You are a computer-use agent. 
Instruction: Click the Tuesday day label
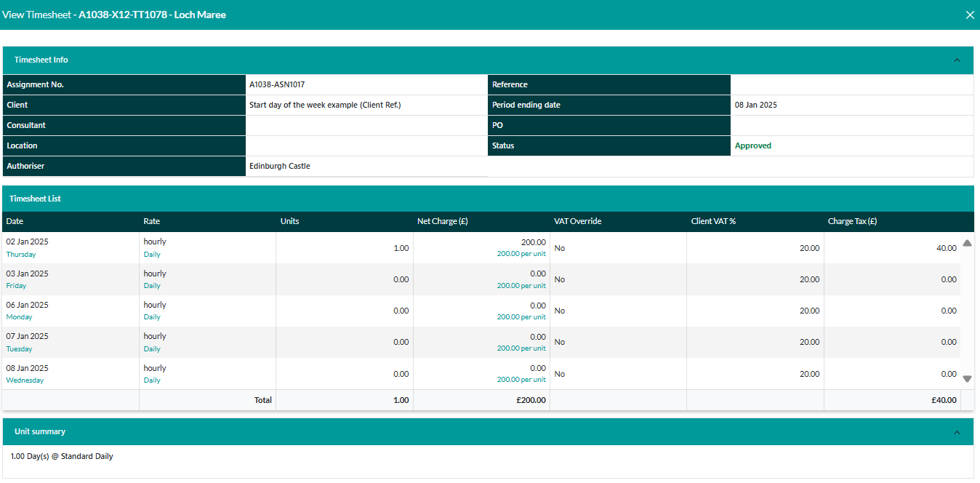tap(19, 349)
